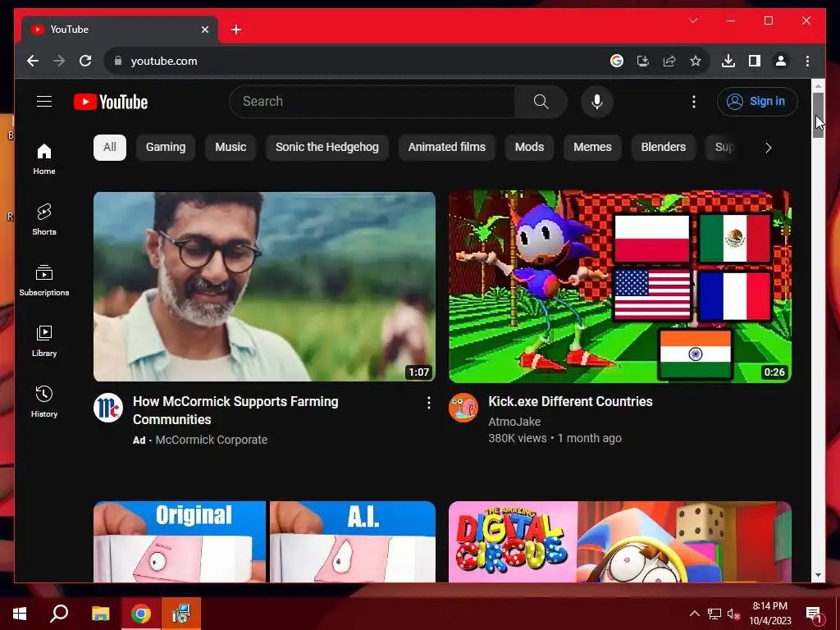
Task: Click the McCormick channel avatar
Action: (108, 408)
